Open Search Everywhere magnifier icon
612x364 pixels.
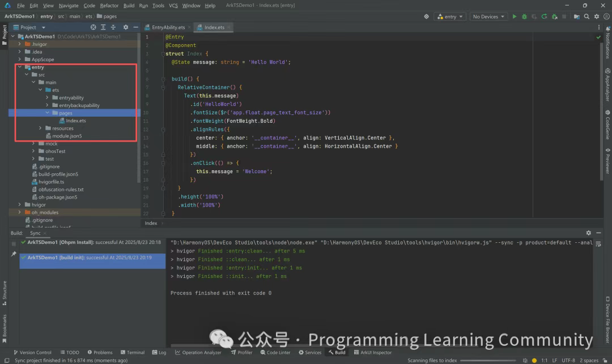[586, 16]
